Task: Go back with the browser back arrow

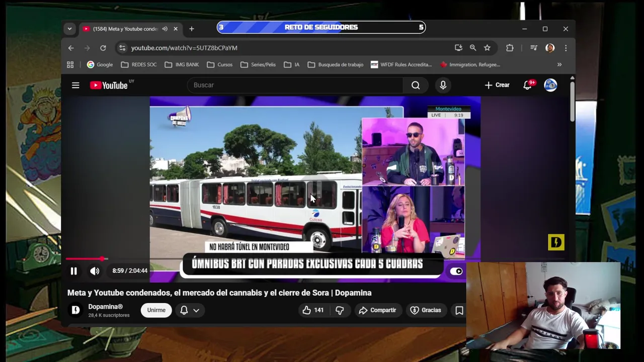Action: [71, 48]
